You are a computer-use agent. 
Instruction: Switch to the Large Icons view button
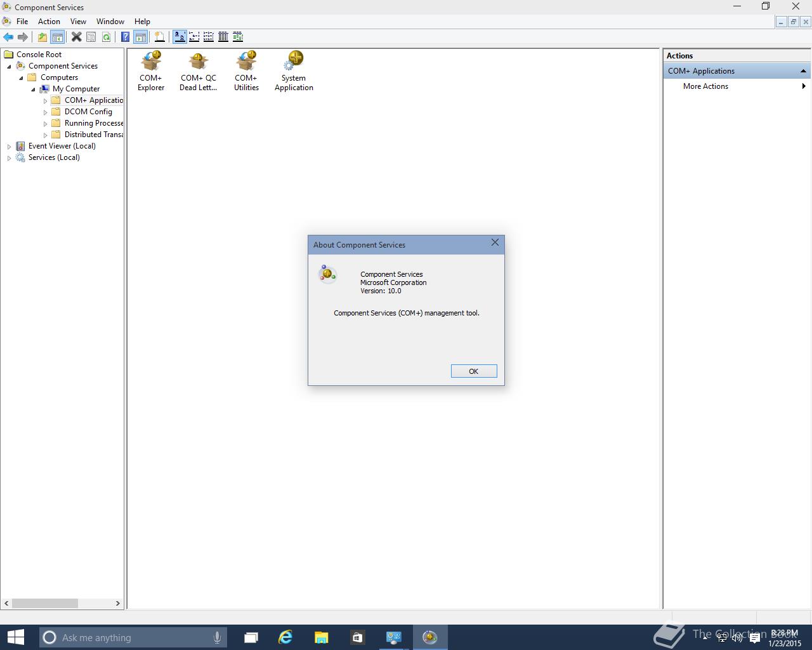point(180,37)
